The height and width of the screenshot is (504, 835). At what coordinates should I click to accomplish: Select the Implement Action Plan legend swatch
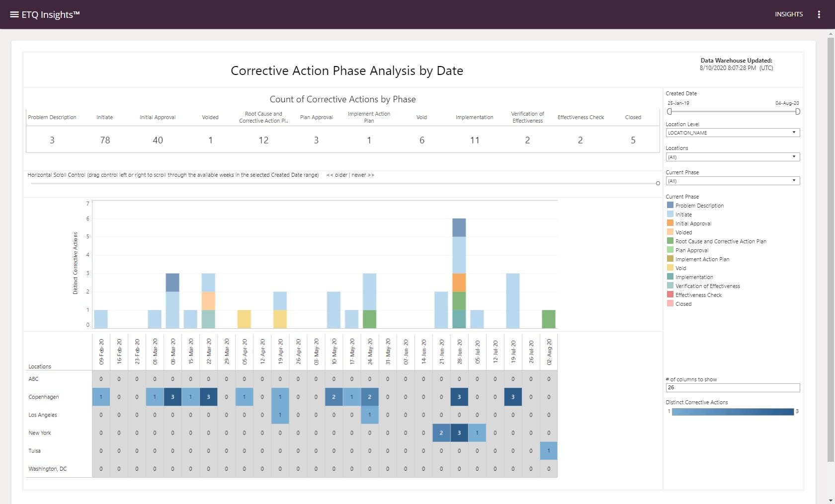670,259
